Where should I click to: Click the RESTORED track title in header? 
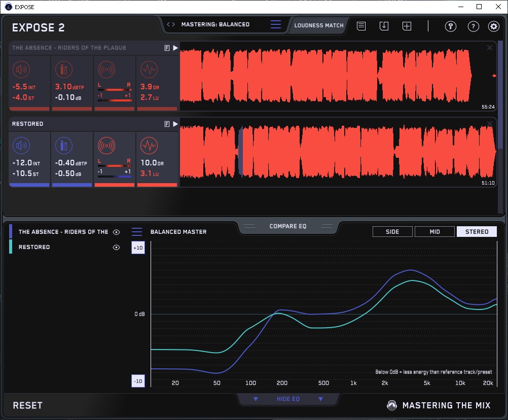click(27, 124)
